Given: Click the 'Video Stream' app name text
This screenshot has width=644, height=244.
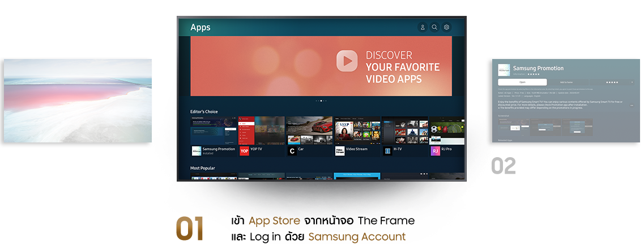Looking at the screenshot, I should [x=356, y=149].
